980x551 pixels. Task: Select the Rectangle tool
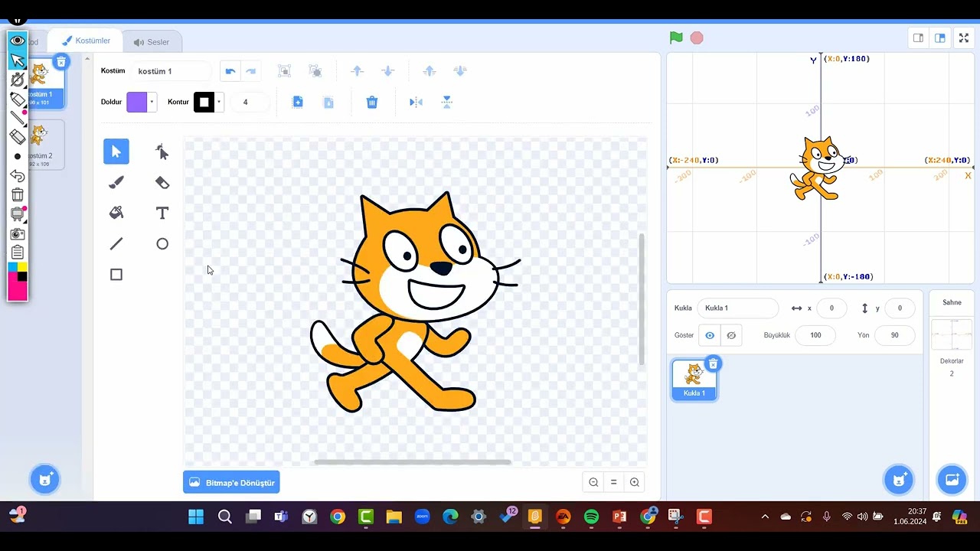pos(116,274)
